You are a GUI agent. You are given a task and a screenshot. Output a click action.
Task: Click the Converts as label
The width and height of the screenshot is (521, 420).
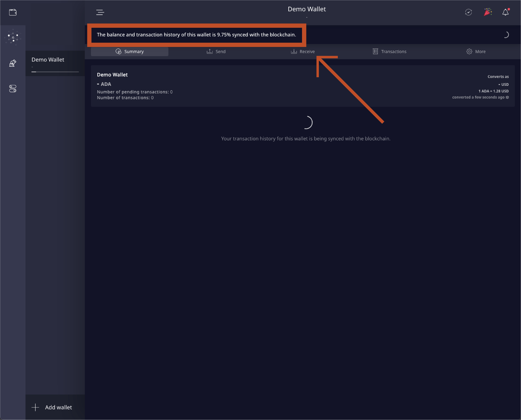pyautogui.click(x=498, y=77)
